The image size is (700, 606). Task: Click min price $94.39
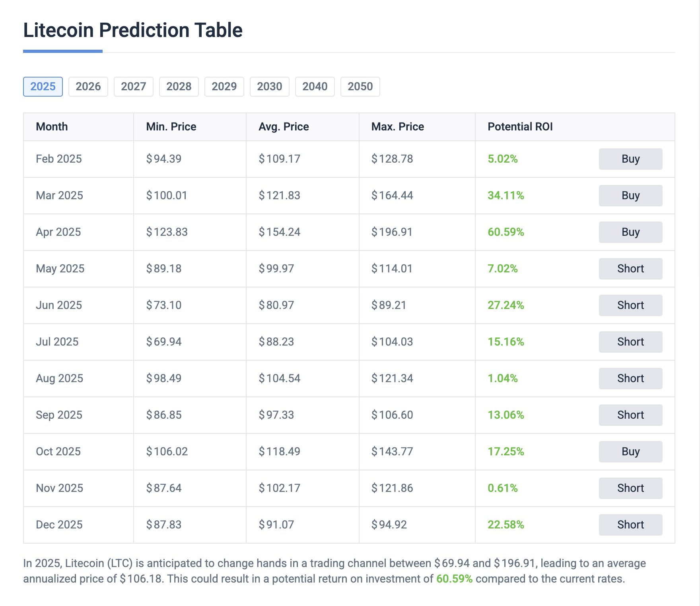[x=164, y=159]
